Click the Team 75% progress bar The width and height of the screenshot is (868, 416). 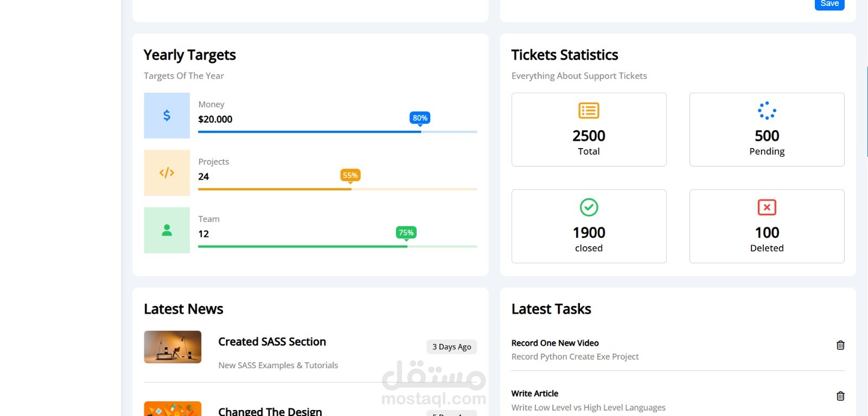[337, 247]
